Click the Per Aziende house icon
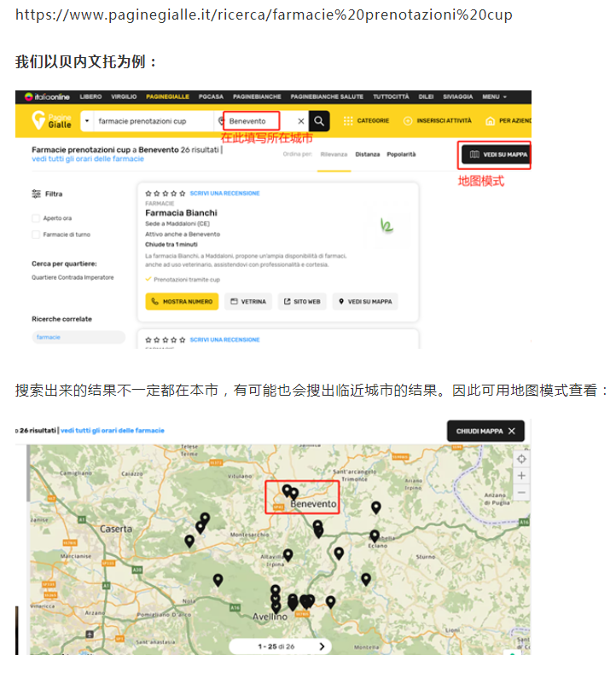 [x=490, y=121]
